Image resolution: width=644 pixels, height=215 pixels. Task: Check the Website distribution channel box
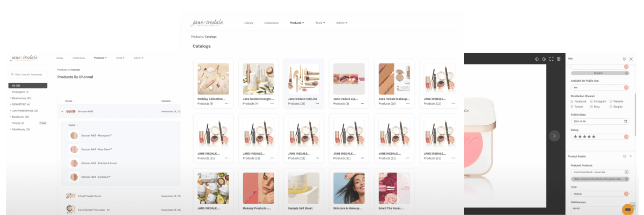point(611,101)
